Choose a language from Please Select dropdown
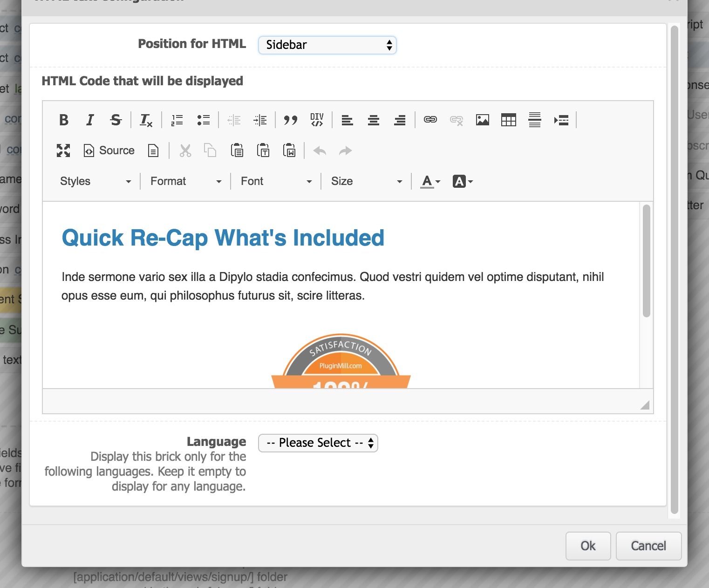Screen dimensions: 709x588 coord(318,443)
